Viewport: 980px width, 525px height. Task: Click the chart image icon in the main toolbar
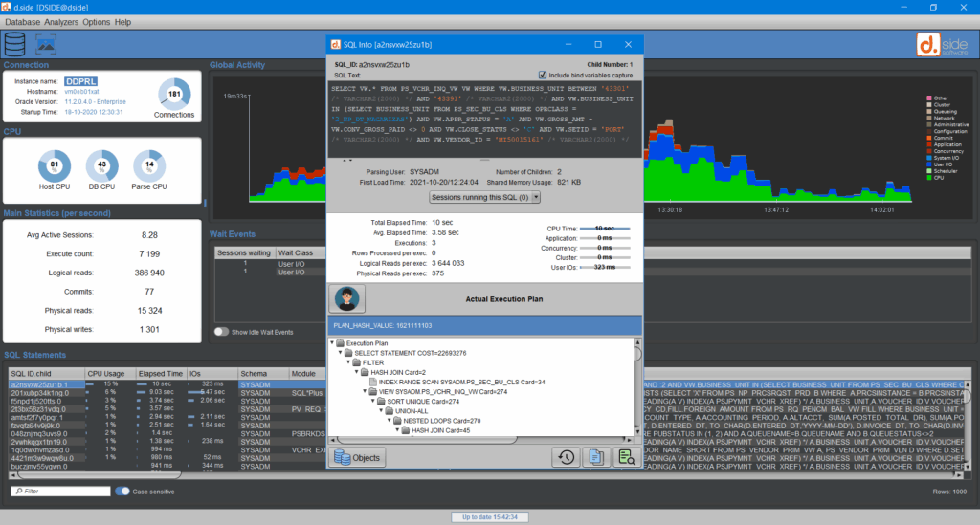[x=46, y=44]
